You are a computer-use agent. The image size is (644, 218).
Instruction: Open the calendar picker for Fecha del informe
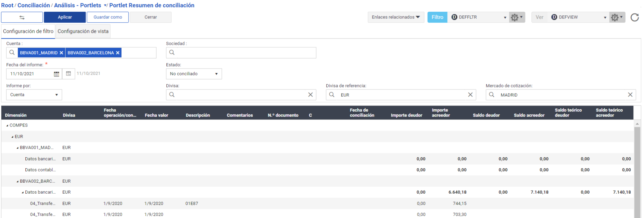(x=56, y=74)
